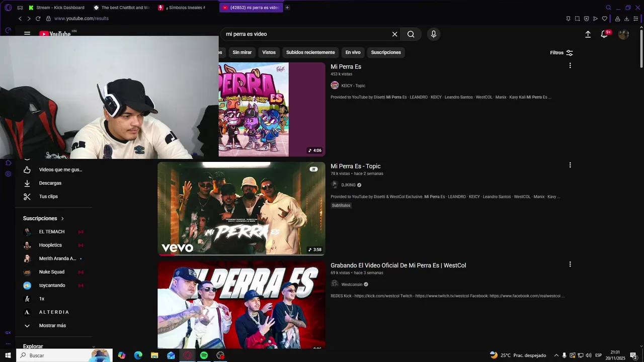This screenshot has width=644, height=362.
Task: Start voice search with the microphone
Action: [433, 34]
